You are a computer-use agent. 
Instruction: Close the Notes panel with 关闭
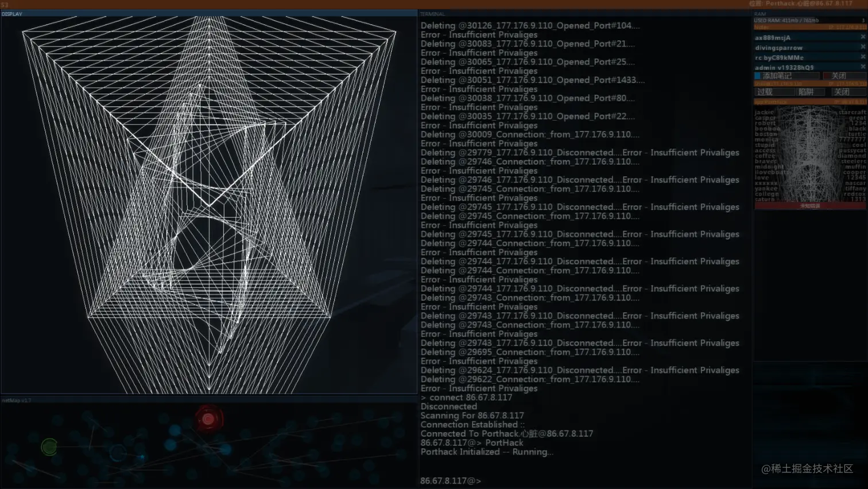coord(844,76)
